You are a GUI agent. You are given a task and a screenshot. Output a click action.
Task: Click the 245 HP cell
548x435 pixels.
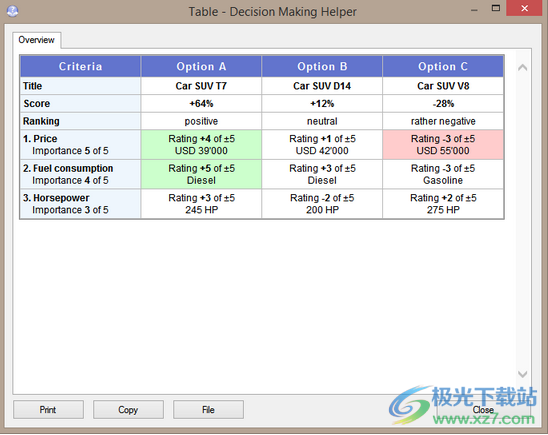(201, 204)
